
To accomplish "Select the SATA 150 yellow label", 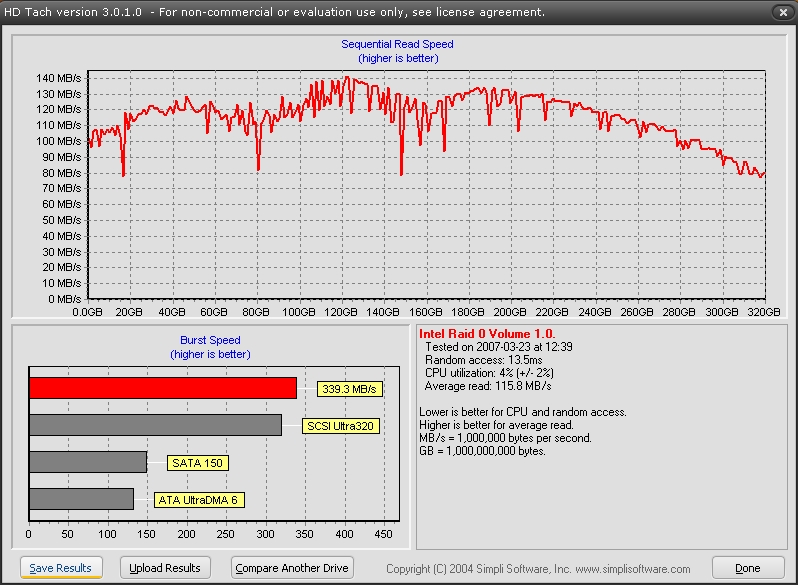I will pos(196,463).
